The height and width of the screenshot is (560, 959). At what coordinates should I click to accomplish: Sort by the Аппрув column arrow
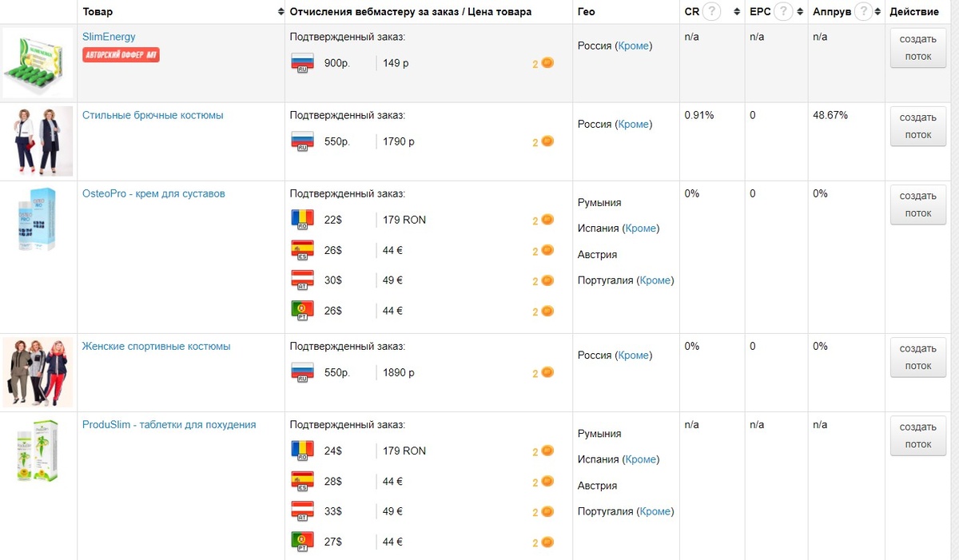[x=879, y=12]
